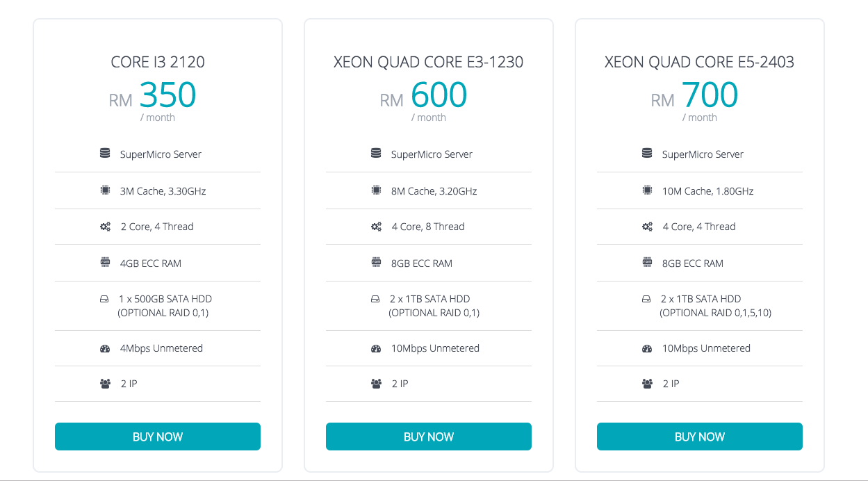Click the CORE I3 2120 plan title
This screenshot has height=481, width=868.
(158, 62)
